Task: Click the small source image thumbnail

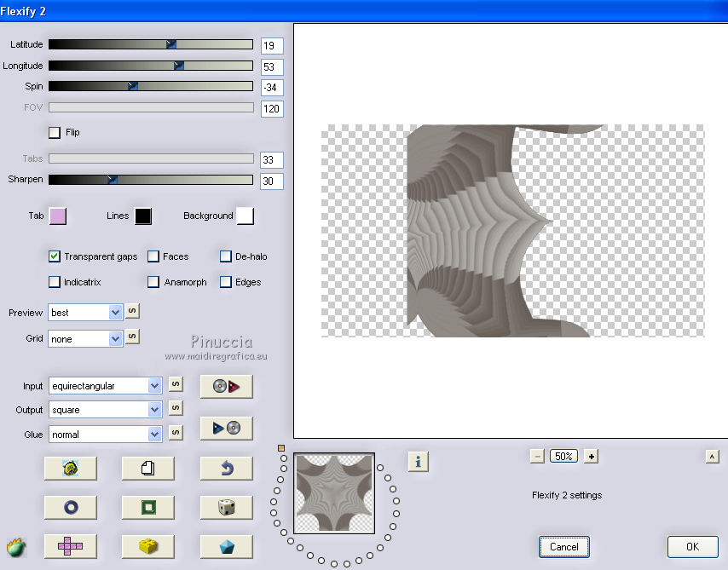Action: click(x=334, y=493)
